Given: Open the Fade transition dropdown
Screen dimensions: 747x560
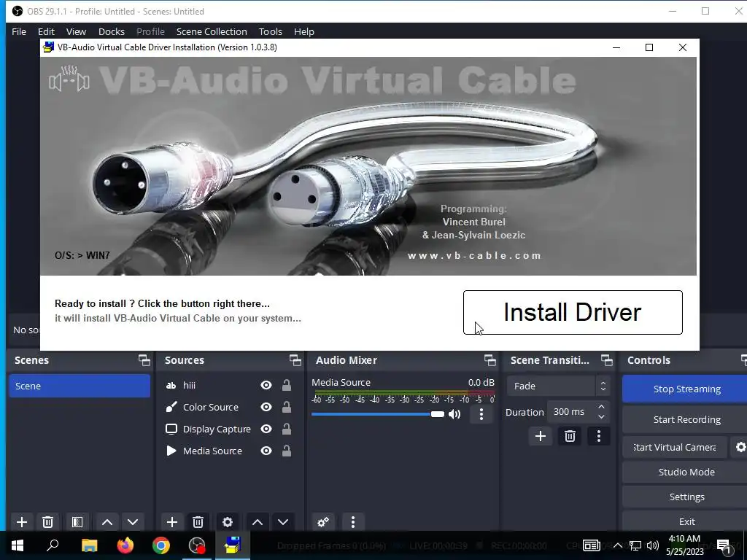Looking at the screenshot, I should click(558, 386).
